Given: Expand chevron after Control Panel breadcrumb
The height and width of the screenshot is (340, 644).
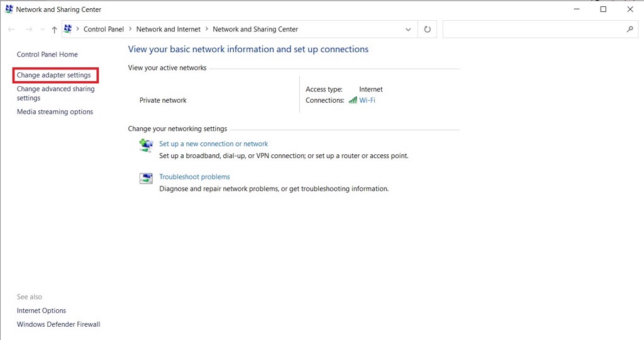Looking at the screenshot, I should coord(130,29).
